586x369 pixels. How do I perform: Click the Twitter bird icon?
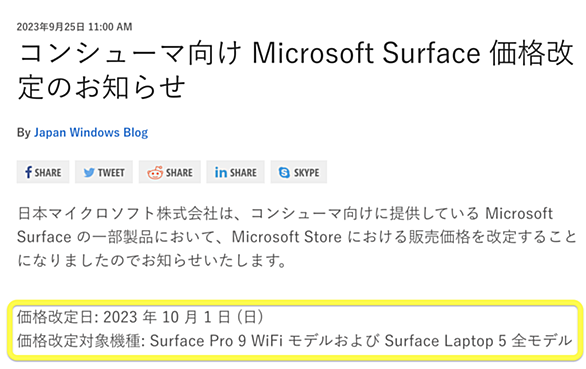tap(89, 172)
